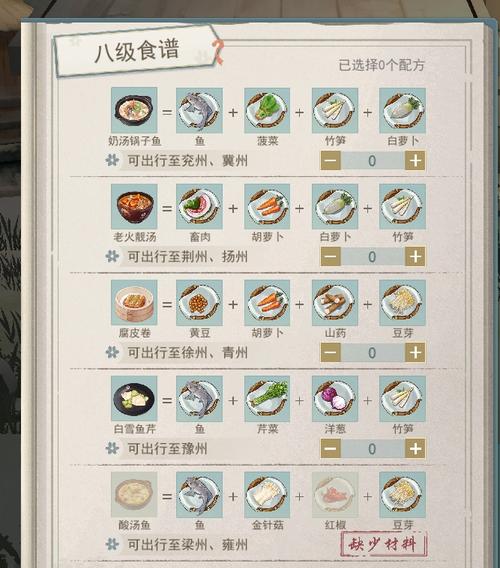This screenshot has width=500, height=568.
Task: Decrease quantity for 白雪鱼芹 recipe
Action: (x=330, y=449)
